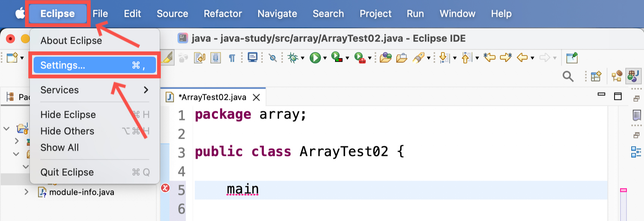Open the Navigate menu
The image size is (644, 221).
click(277, 14)
